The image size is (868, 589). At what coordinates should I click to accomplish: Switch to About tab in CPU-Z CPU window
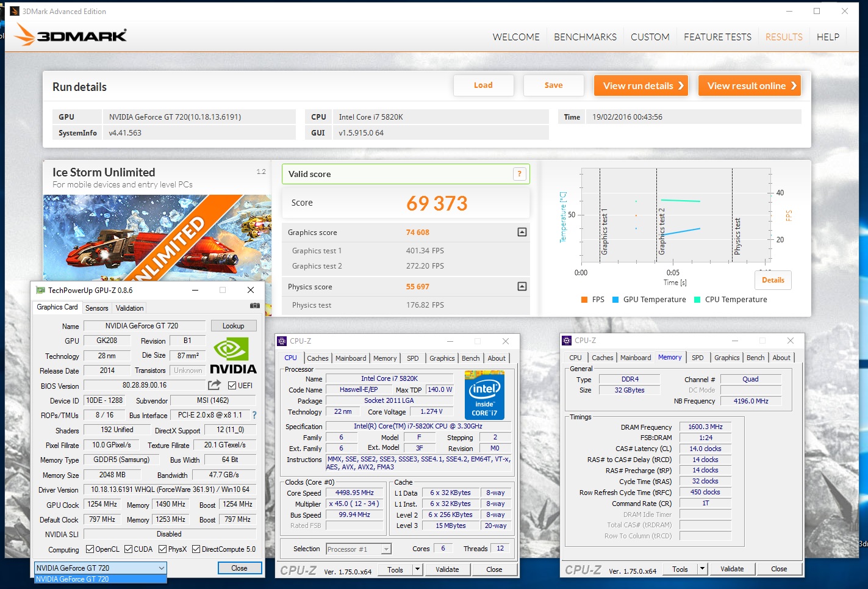496,358
